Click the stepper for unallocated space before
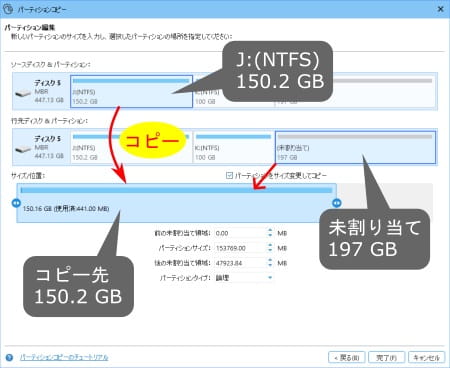Image resolution: width=450 pixels, height=368 pixels. [x=270, y=233]
